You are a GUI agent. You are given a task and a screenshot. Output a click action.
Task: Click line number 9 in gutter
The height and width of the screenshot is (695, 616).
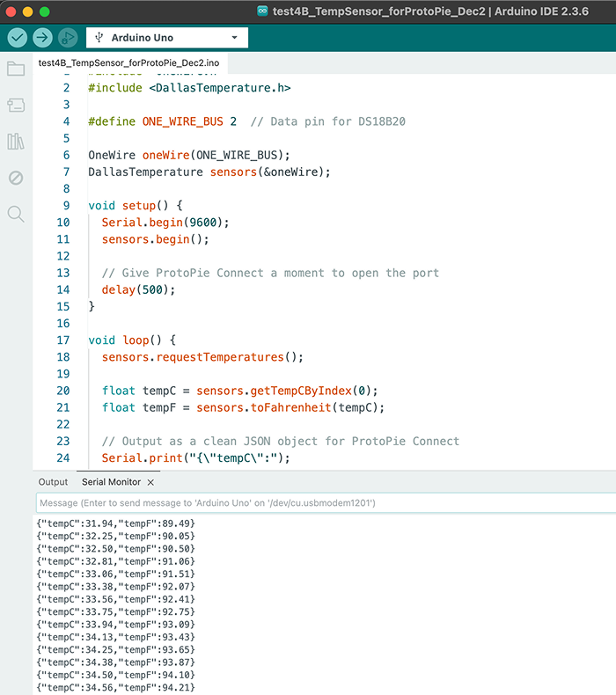coord(67,206)
